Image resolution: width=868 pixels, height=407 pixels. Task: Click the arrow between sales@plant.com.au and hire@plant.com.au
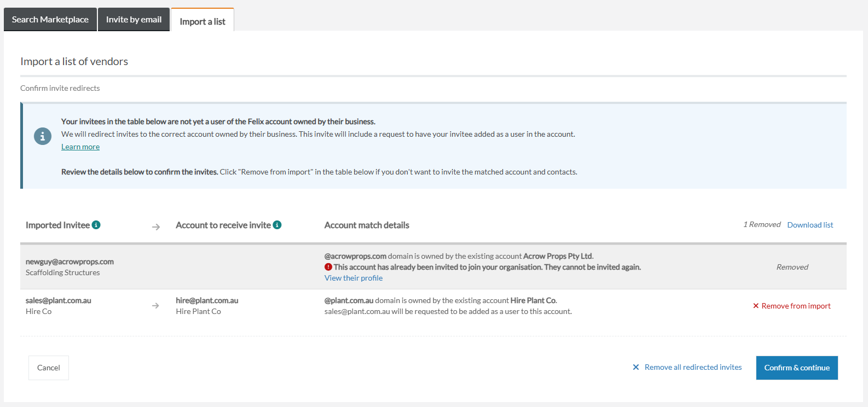coord(156,306)
